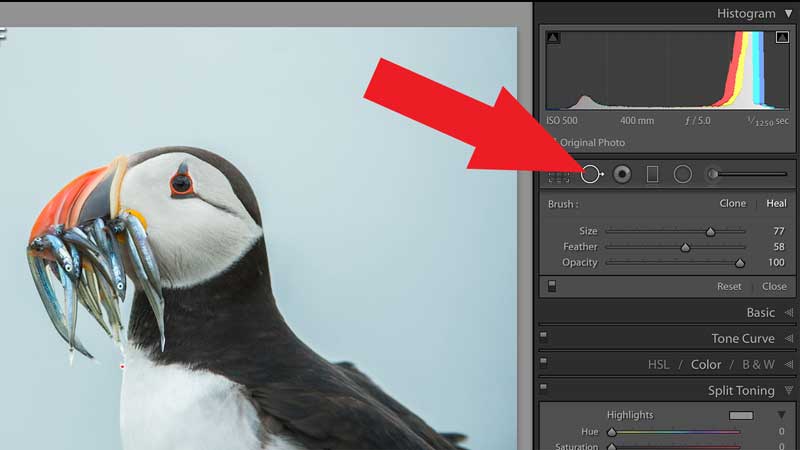Viewport: 800px width, 450px height.
Task: Toggle highlight clipping indicator in histogram
Action: coord(782,37)
